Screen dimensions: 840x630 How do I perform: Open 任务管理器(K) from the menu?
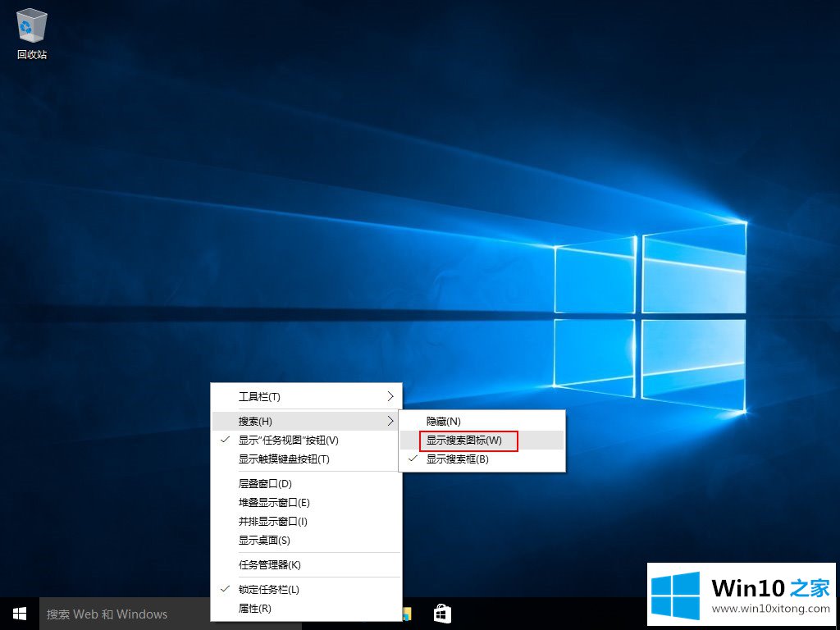[307, 564]
